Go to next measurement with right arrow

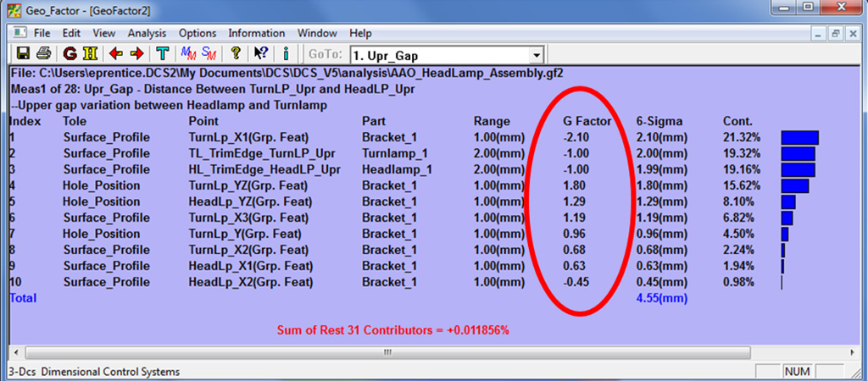136,54
